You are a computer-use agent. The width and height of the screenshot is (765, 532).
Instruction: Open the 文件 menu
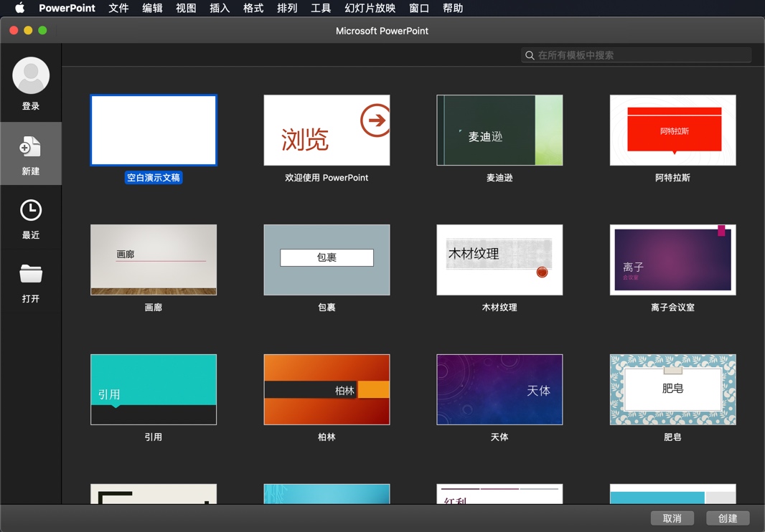point(118,8)
